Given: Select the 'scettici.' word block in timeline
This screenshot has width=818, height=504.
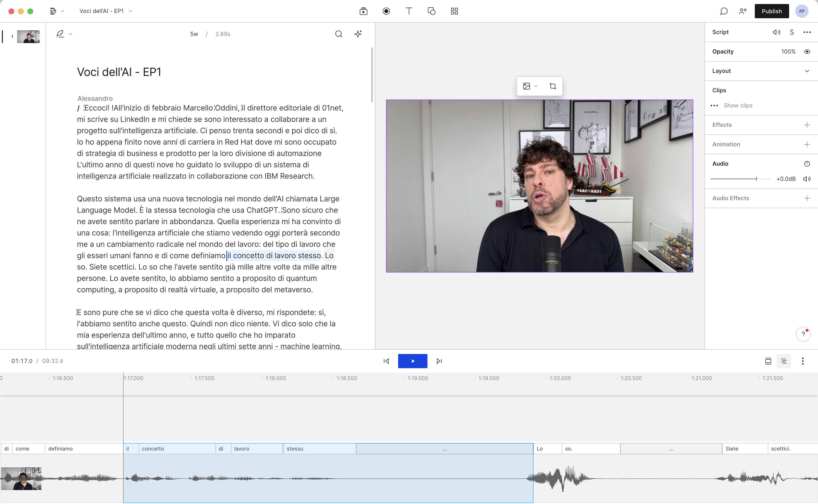Looking at the screenshot, I should pos(793,449).
